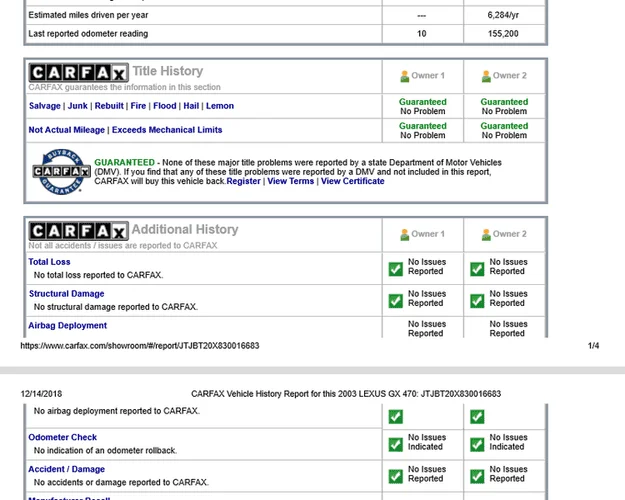625x500 pixels.
Task: Click the Accident / Damage checkmark for Owner 2
Action: click(x=477, y=476)
